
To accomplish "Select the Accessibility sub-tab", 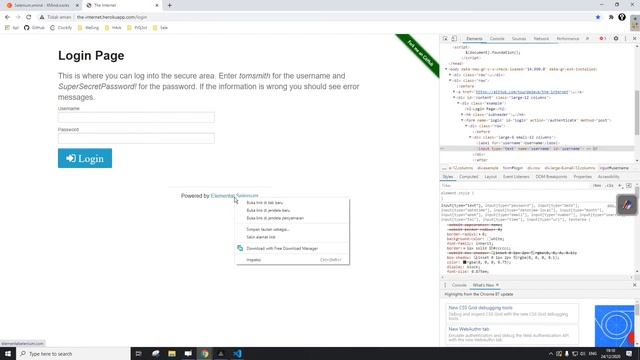I will (x=609, y=177).
